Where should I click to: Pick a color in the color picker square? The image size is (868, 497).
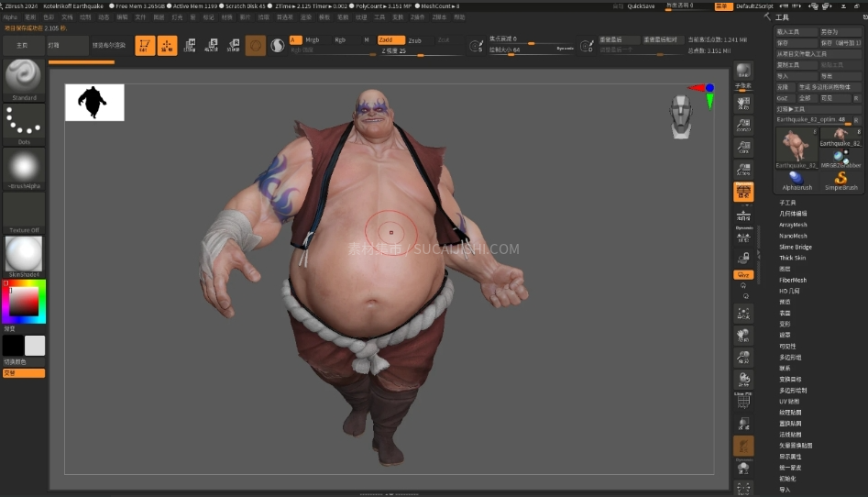click(x=25, y=300)
